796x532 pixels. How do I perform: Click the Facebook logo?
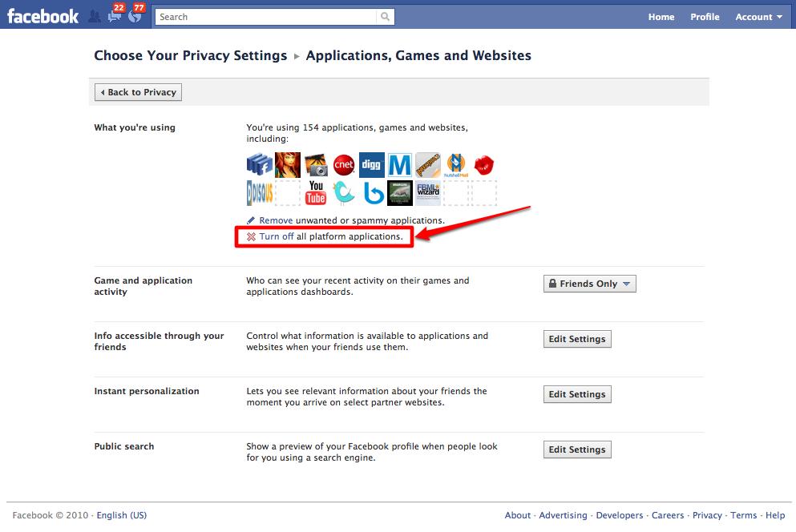coord(42,16)
